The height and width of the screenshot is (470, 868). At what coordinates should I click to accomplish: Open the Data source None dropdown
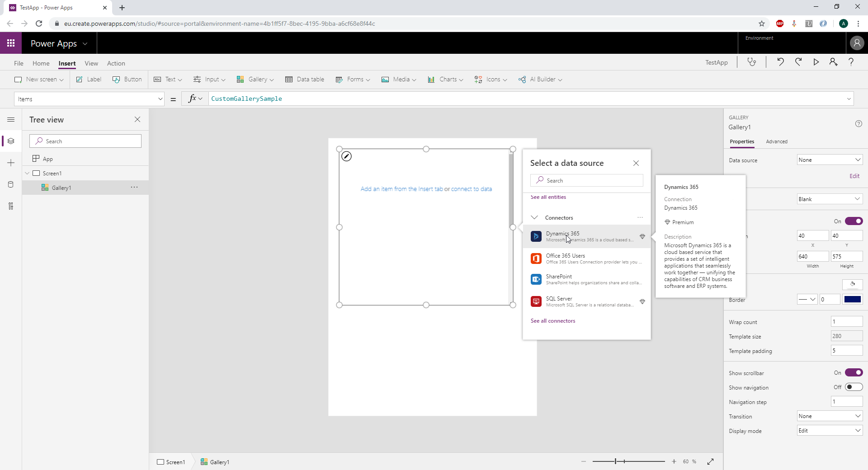tap(830, 160)
